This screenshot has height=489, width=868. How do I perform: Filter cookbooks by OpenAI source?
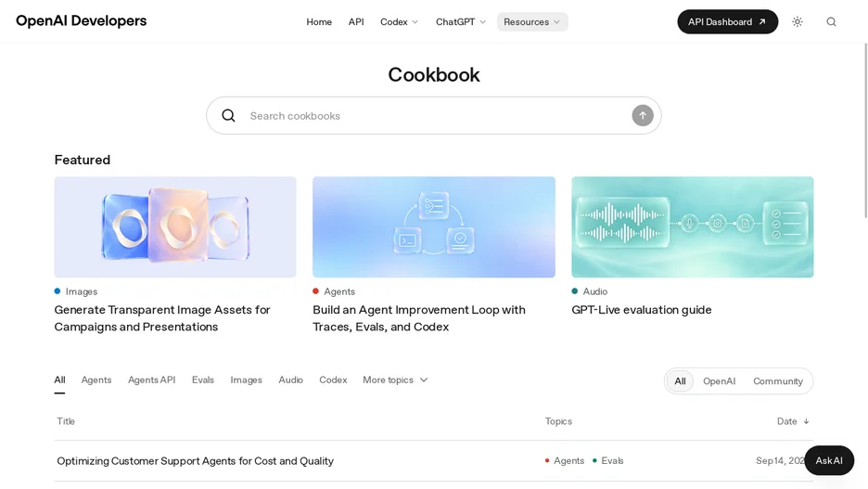[719, 381]
